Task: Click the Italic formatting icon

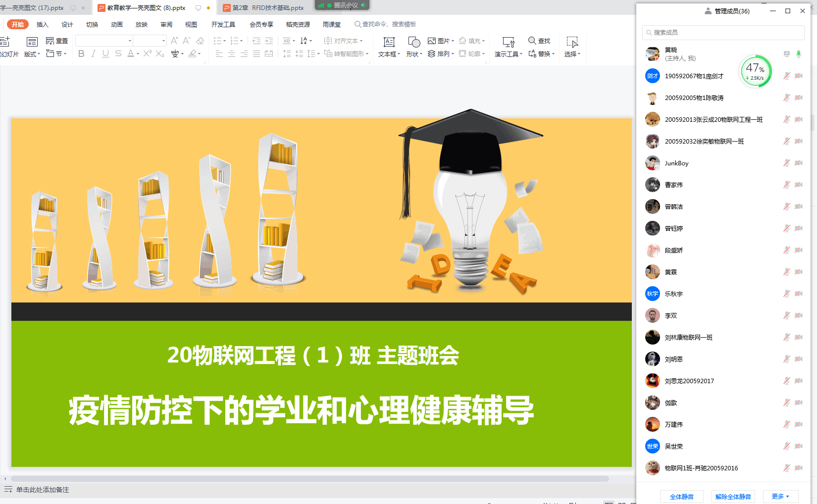Action: click(x=94, y=53)
